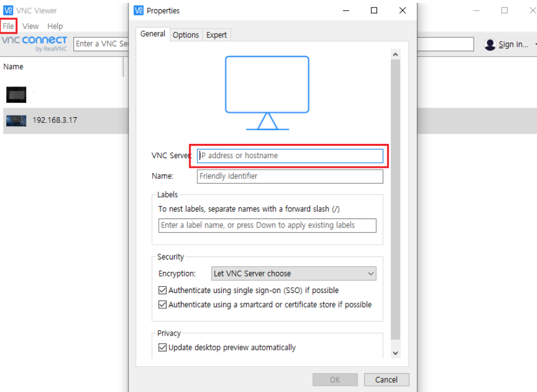Switch to the Expert tab
Screen dimensions: 537x392
tap(216, 35)
